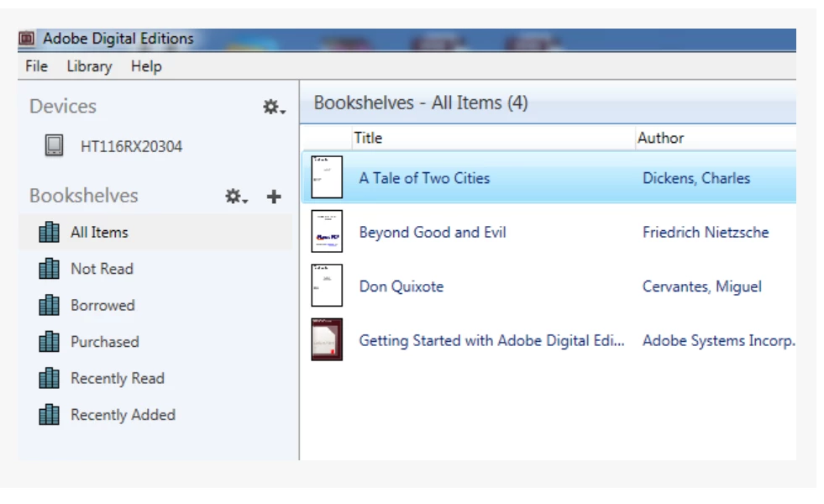The width and height of the screenshot is (824, 504).
Task: Open the Purchased bookshelf
Action: [105, 342]
